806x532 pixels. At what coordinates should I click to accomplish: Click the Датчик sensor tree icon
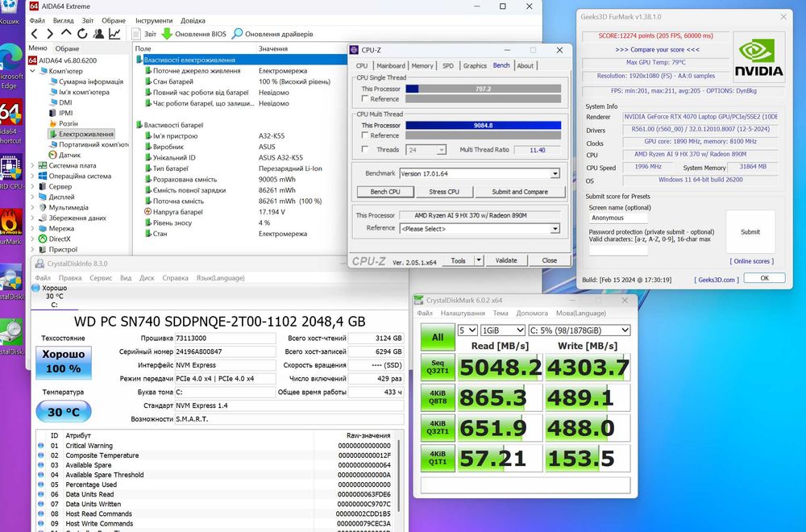pos(52,155)
